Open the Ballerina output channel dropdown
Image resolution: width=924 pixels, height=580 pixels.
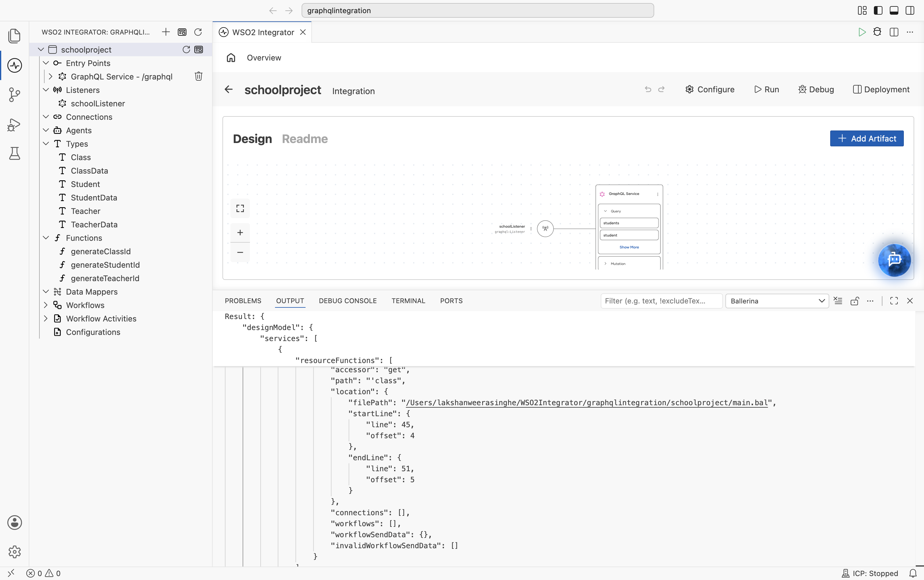777,301
